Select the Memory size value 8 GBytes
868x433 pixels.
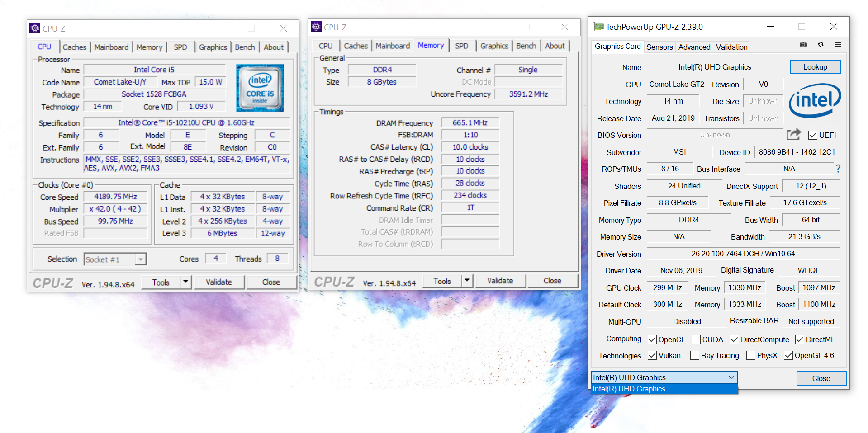(x=381, y=82)
